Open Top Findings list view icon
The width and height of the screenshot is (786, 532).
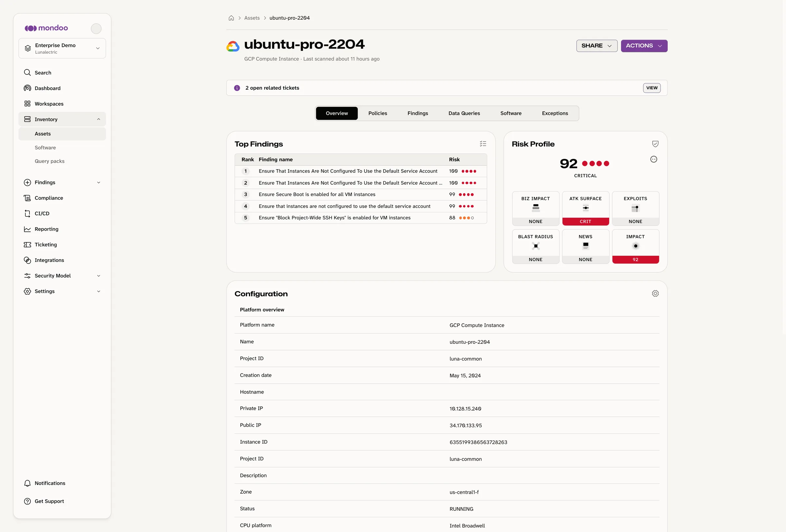[483, 144]
